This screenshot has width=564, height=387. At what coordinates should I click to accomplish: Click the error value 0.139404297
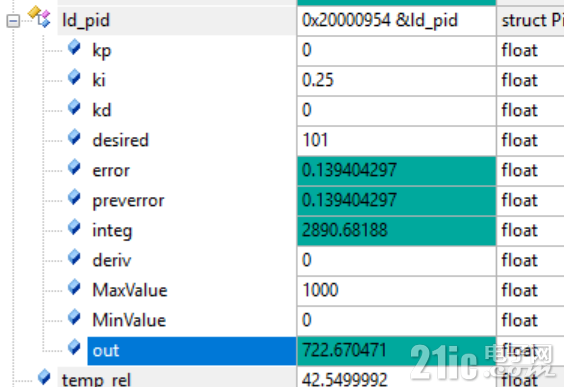point(349,170)
